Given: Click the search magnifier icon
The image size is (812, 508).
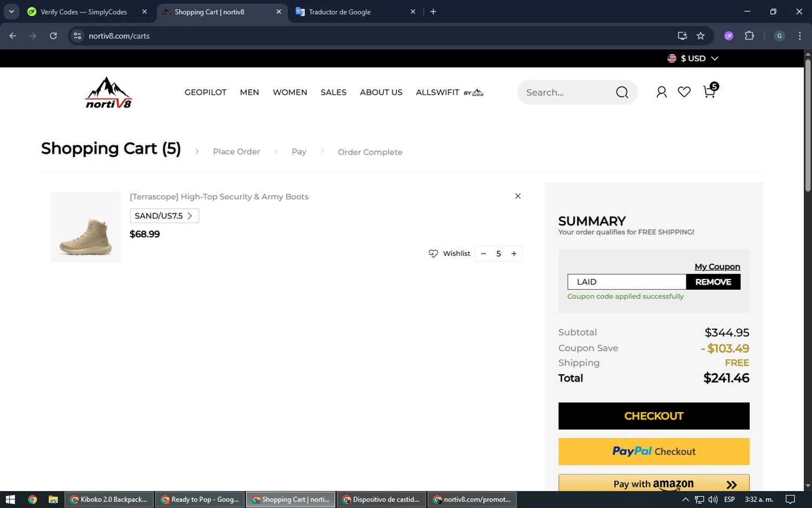Looking at the screenshot, I should tap(622, 93).
